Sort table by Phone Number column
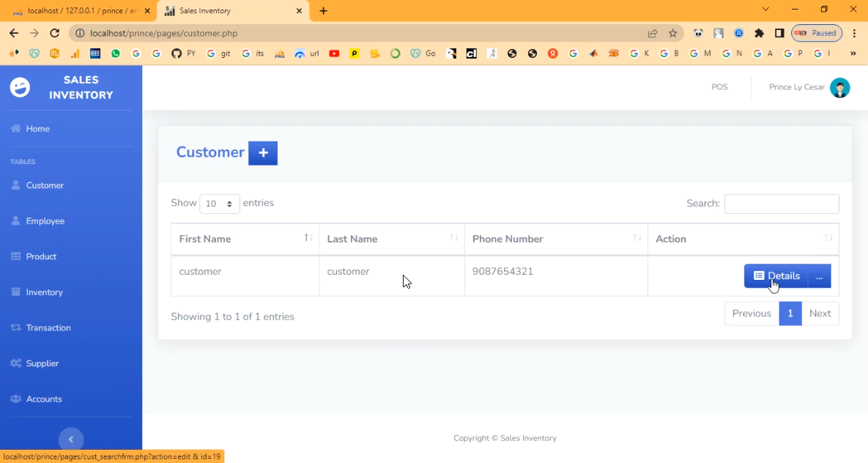The image size is (868, 463). 555,239
